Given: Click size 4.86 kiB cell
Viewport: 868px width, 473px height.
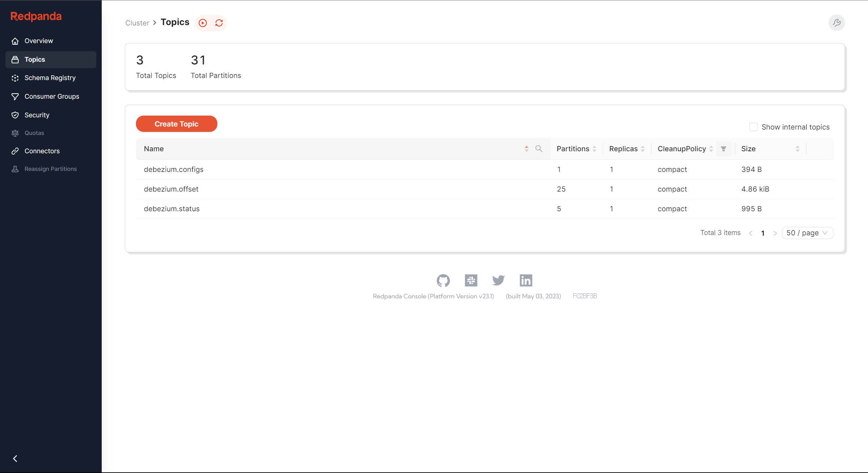Looking at the screenshot, I should (755, 189).
